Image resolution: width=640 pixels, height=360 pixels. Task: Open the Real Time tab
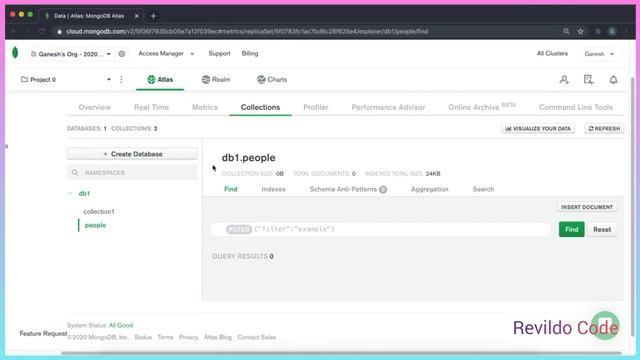point(151,107)
